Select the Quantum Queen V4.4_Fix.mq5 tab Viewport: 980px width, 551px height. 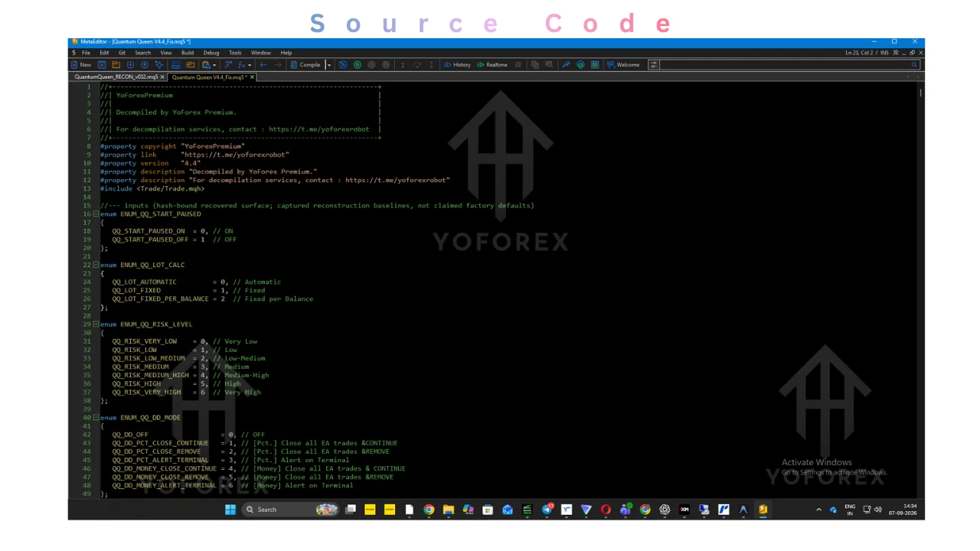[x=208, y=77]
